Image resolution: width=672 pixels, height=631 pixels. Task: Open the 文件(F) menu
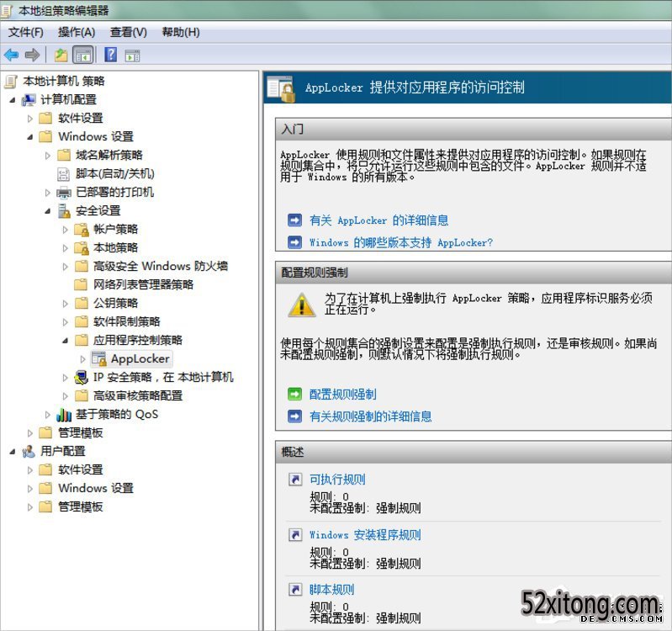26,32
